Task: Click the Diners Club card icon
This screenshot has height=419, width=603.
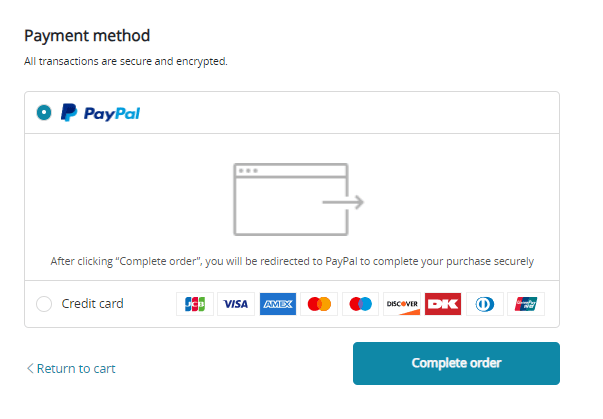Action: [484, 304]
